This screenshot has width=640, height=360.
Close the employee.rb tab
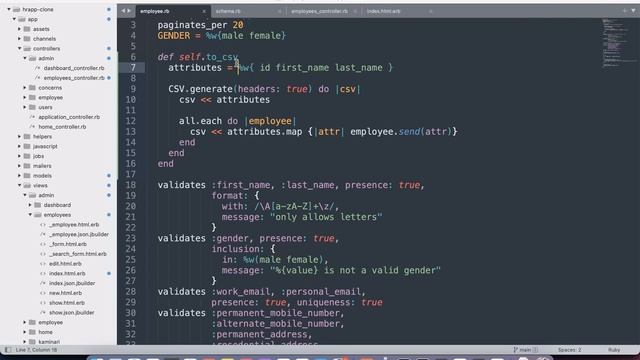tap(204, 11)
